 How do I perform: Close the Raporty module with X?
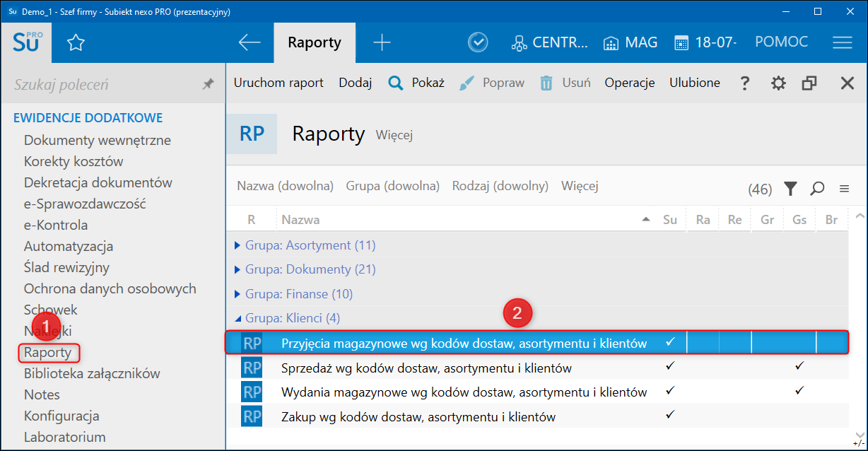tap(848, 83)
